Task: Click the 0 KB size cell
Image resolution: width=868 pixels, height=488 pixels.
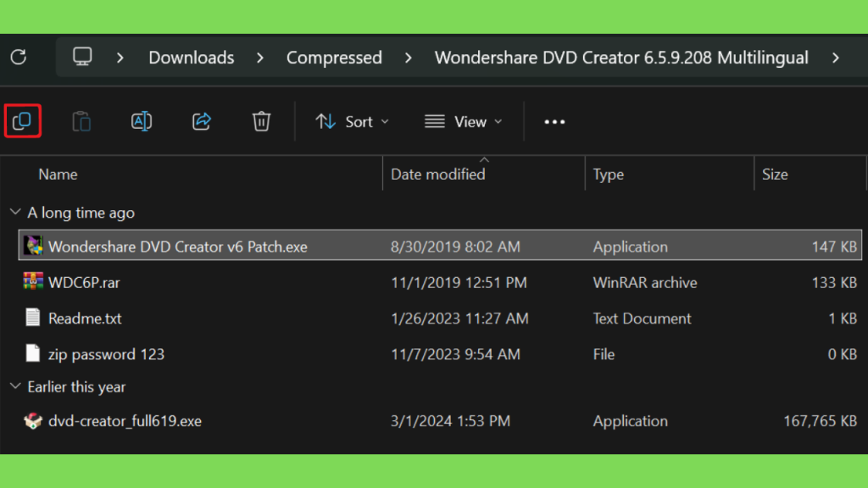Action: 843,354
